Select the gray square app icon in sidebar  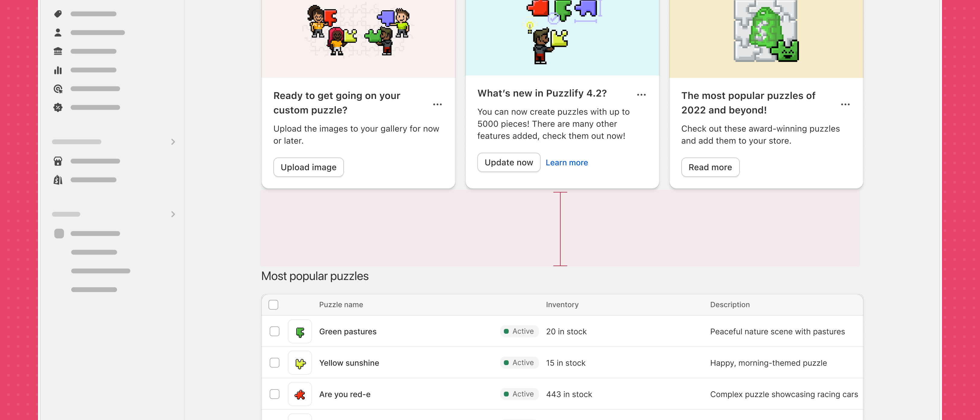(x=59, y=233)
